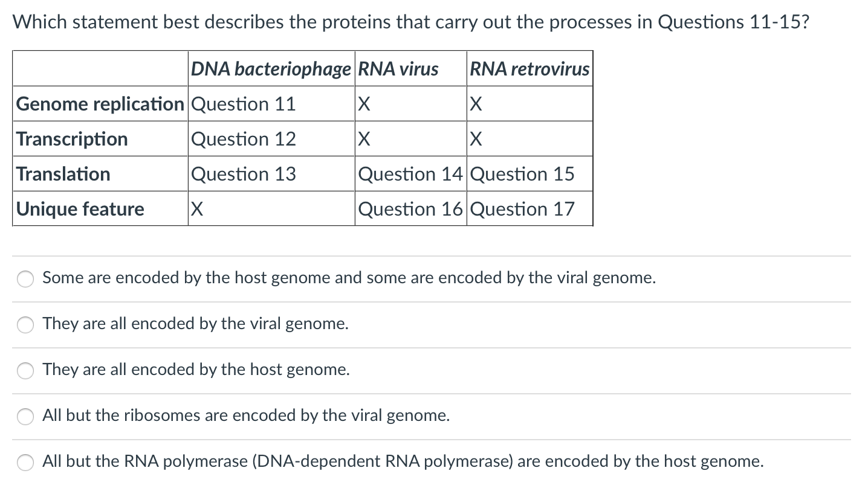Click the 'Translation' row label
The height and width of the screenshot is (494, 868).
(x=100, y=174)
